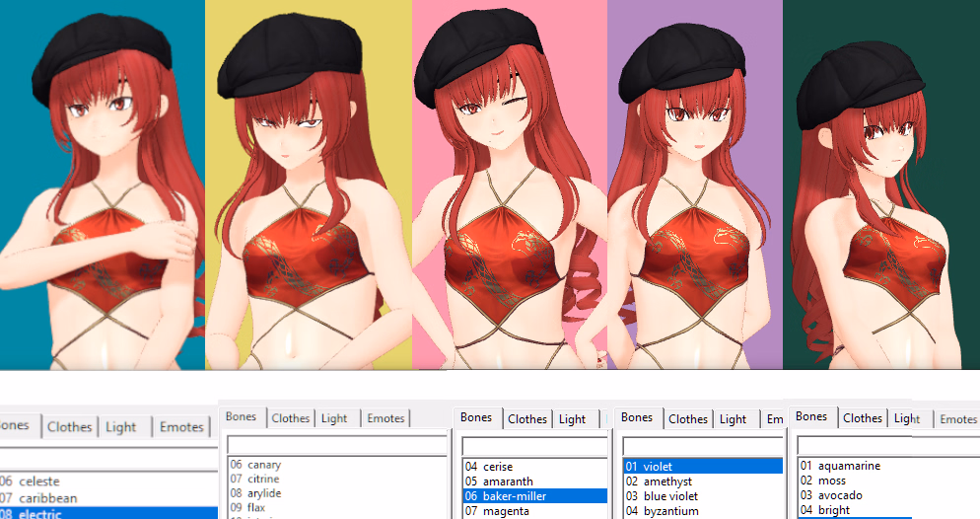Select the '06 celeste' list entry

pos(108,482)
